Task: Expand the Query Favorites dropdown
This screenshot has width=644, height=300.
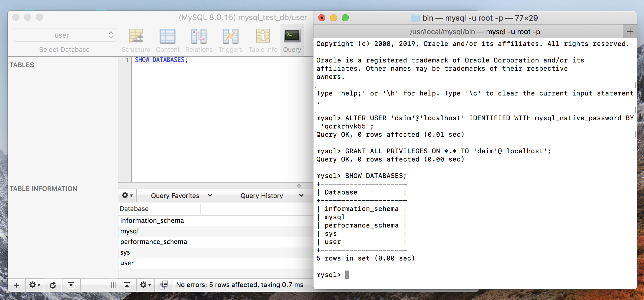Action: [x=181, y=196]
